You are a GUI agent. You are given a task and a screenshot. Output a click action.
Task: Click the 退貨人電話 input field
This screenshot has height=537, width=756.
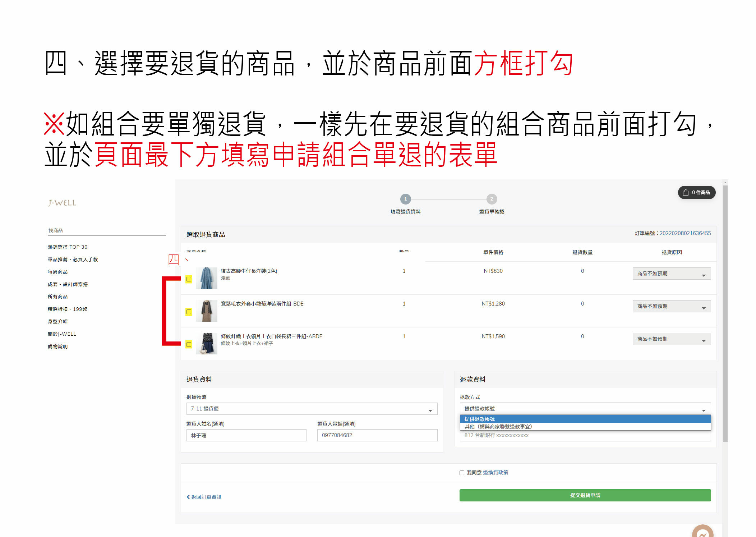coord(377,435)
